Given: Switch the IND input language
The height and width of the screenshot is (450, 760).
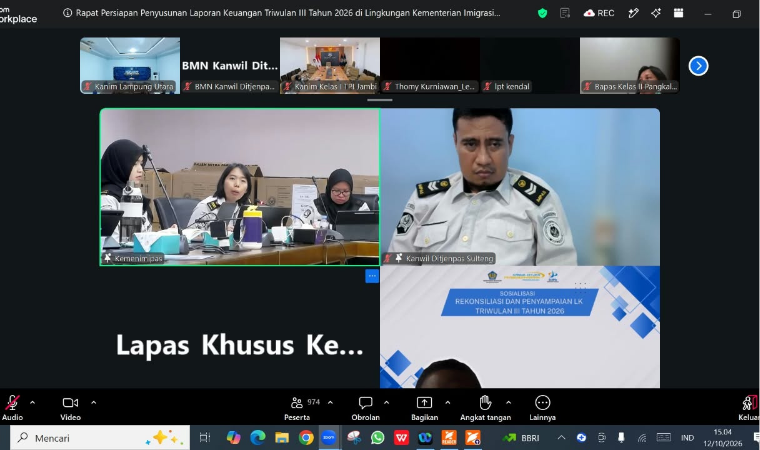Looking at the screenshot, I should (x=687, y=438).
